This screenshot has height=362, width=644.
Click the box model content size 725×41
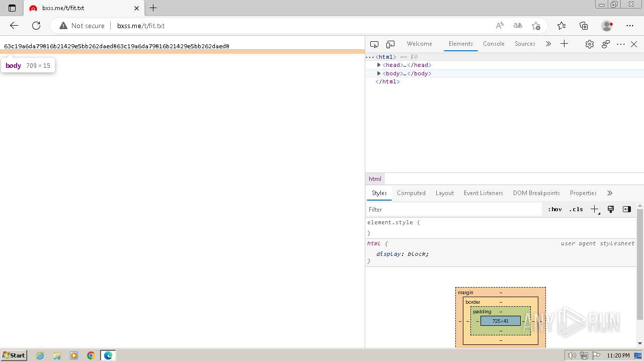[x=500, y=321]
